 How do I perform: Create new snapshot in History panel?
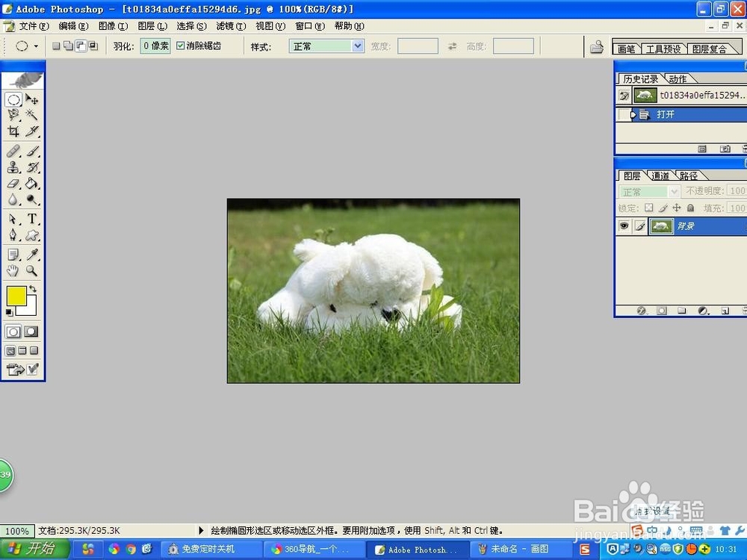tap(725, 149)
